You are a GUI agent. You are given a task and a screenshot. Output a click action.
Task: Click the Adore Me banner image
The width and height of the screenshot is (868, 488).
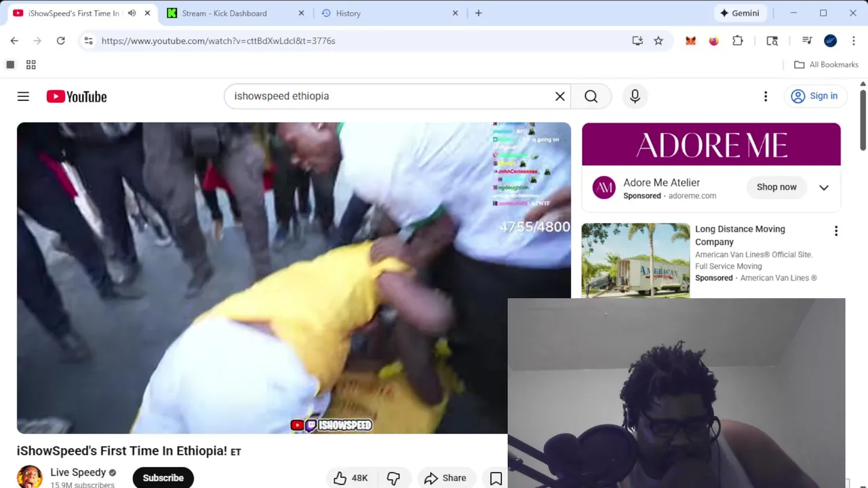pyautogui.click(x=711, y=144)
